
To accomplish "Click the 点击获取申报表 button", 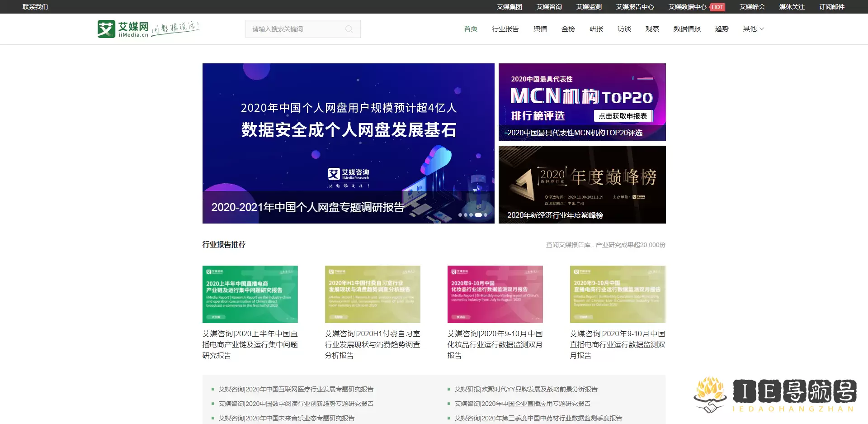I will point(623,116).
